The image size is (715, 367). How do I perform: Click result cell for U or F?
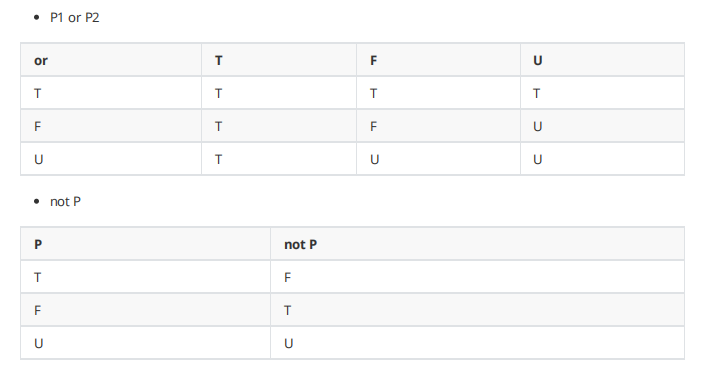(438, 159)
